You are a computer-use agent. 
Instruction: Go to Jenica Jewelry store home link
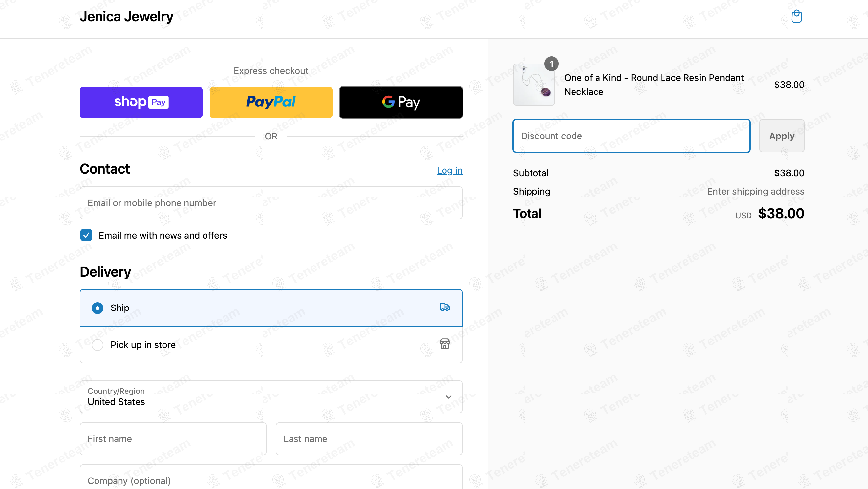pos(126,16)
